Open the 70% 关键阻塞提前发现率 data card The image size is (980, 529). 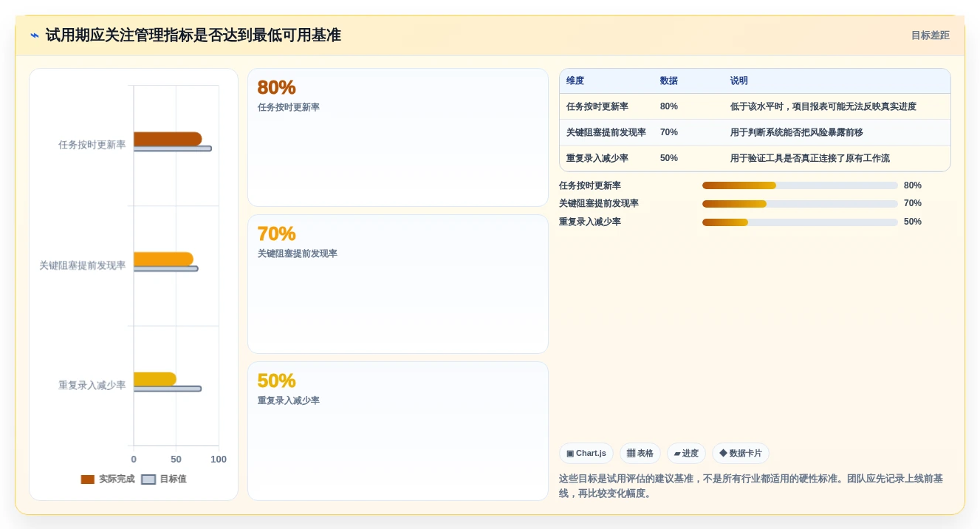click(x=398, y=284)
